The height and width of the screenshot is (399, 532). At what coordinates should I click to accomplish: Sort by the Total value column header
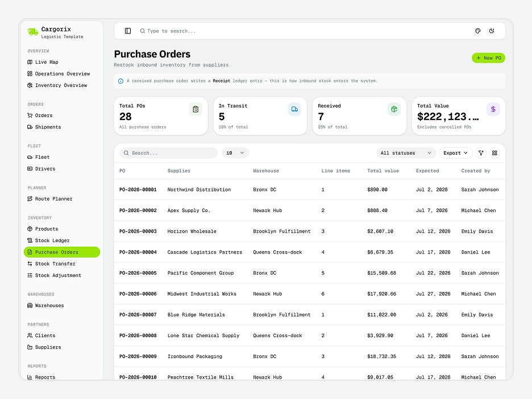(383, 171)
